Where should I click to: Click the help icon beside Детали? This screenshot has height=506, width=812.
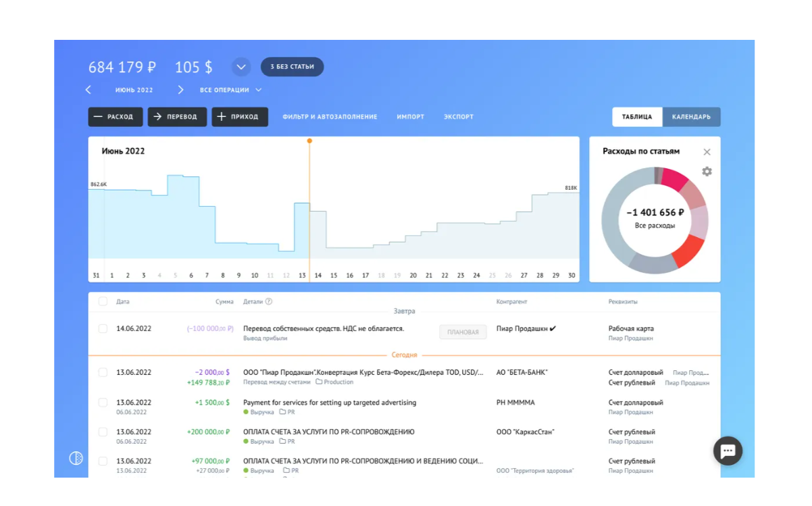[269, 302]
